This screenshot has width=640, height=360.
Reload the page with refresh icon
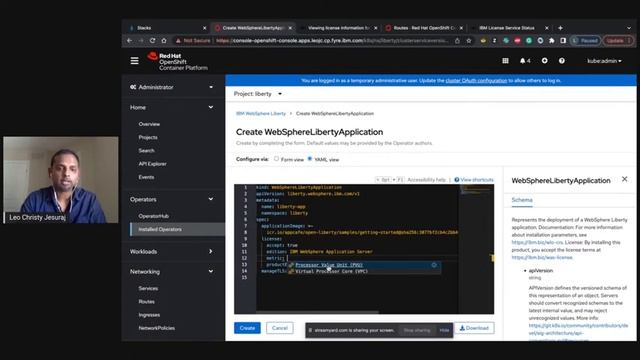(x=152, y=40)
